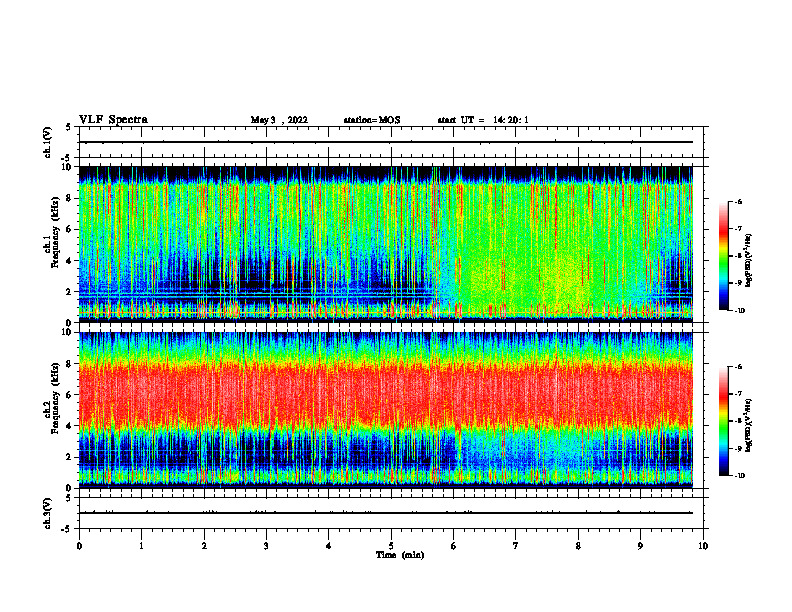Click the 'VLF Spectra' title text
The image size is (792, 612).
pyautogui.click(x=113, y=120)
